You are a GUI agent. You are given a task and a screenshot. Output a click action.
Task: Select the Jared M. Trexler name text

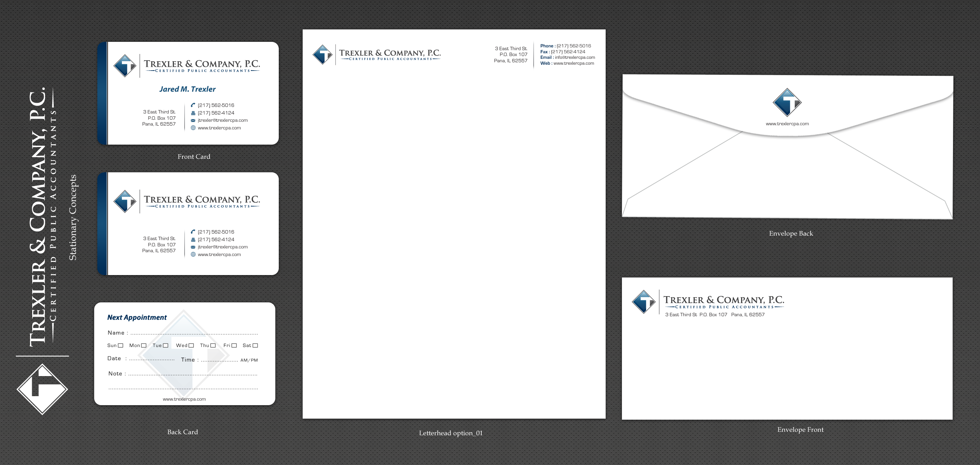point(187,89)
